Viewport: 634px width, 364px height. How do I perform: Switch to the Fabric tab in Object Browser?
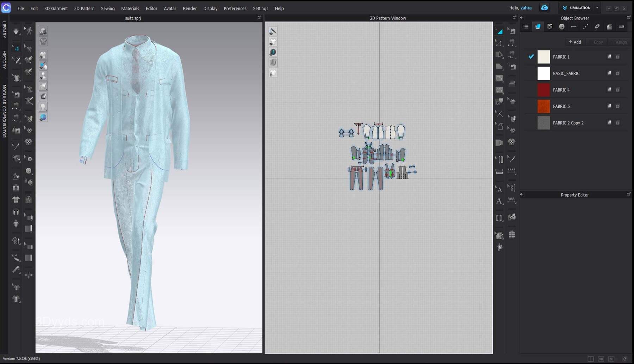(538, 27)
